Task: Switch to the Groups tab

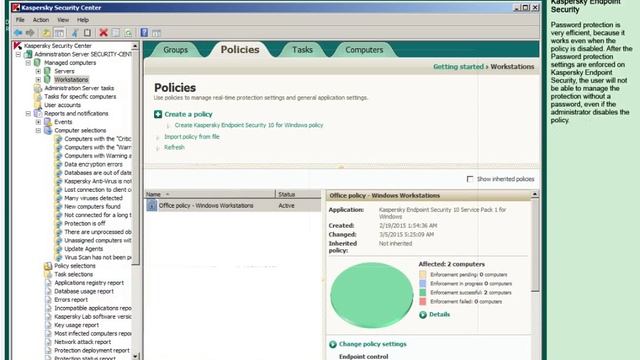Action: 176,50
